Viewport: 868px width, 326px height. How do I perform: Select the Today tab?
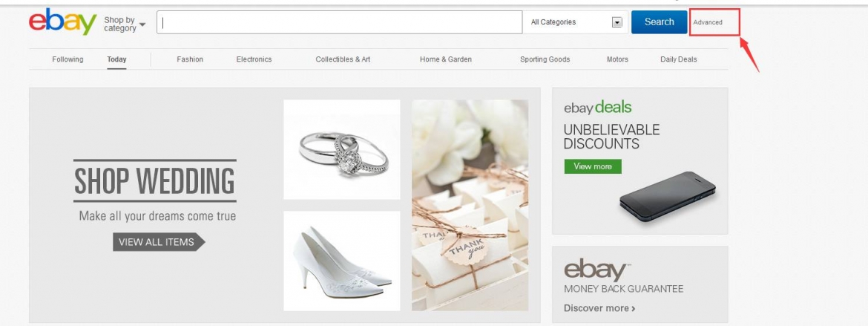click(116, 59)
